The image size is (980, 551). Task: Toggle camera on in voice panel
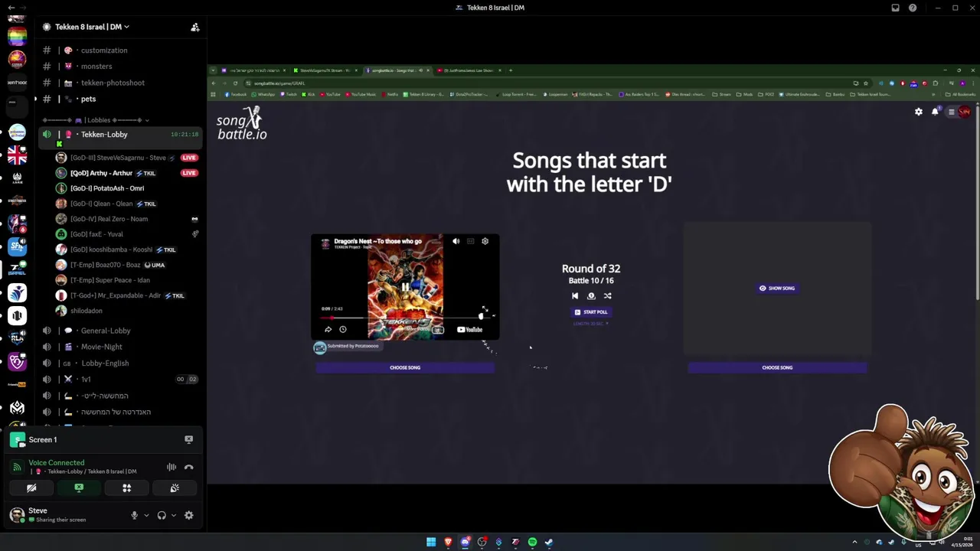pos(31,488)
